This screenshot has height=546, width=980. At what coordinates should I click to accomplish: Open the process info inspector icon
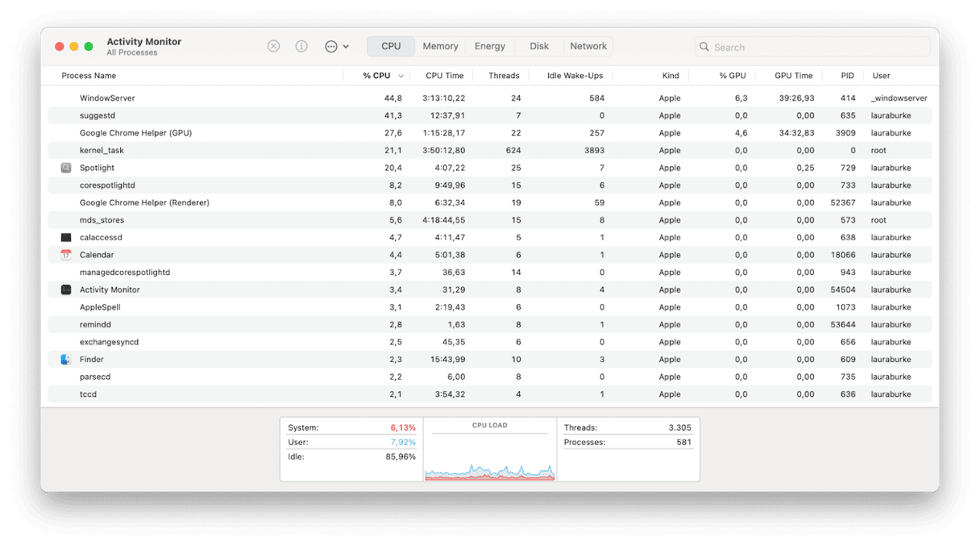pos(301,47)
